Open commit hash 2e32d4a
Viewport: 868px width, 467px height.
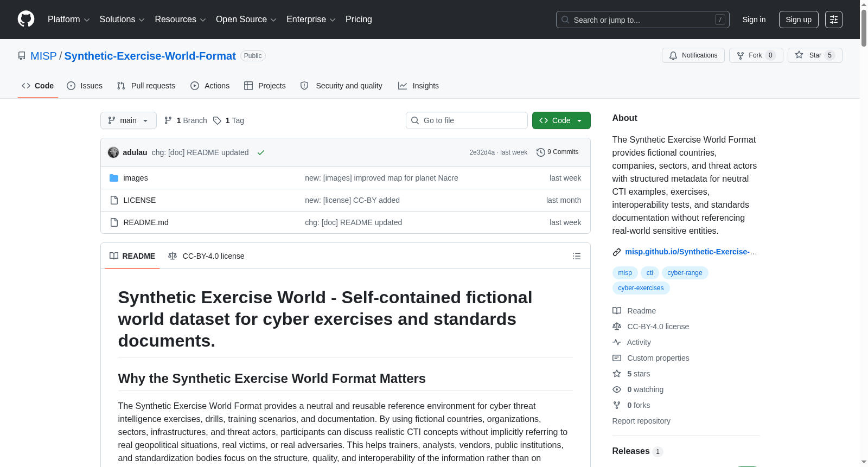tap(482, 152)
